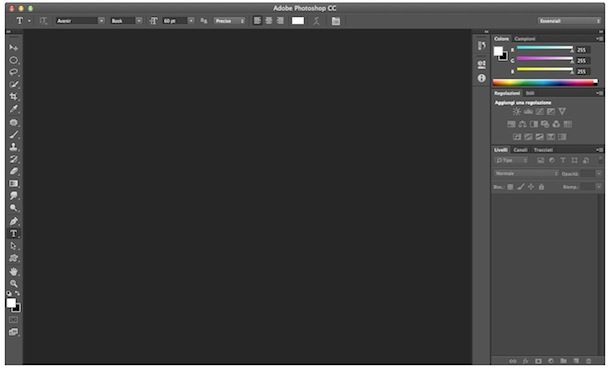This screenshot has height=370, width=610.
Task: Select the Crop tool
Action: [14, 96]
